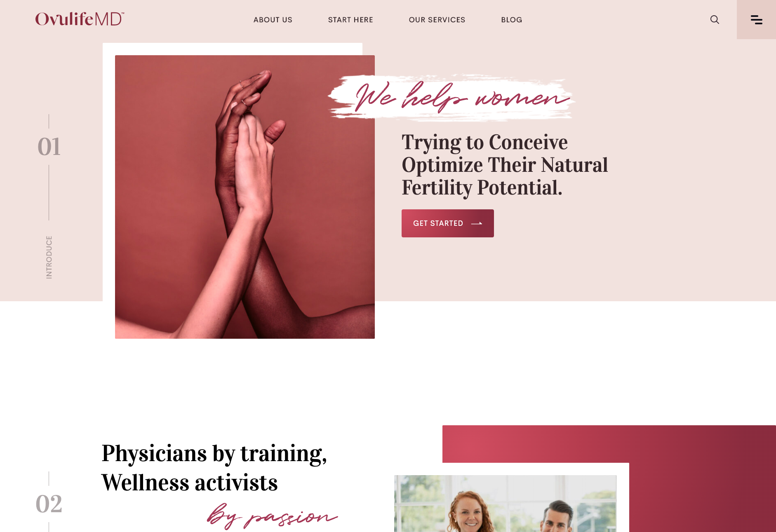
Task: Click the 'We help women' script banner
Action: [x=451, y=97]
